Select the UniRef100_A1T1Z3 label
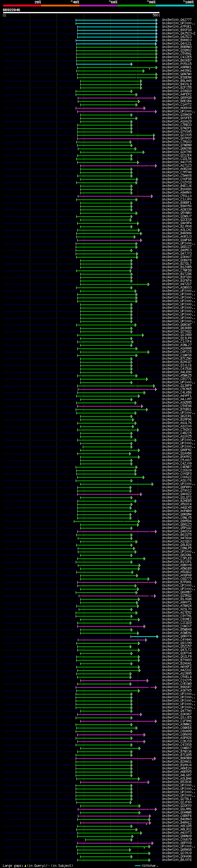 177,165
